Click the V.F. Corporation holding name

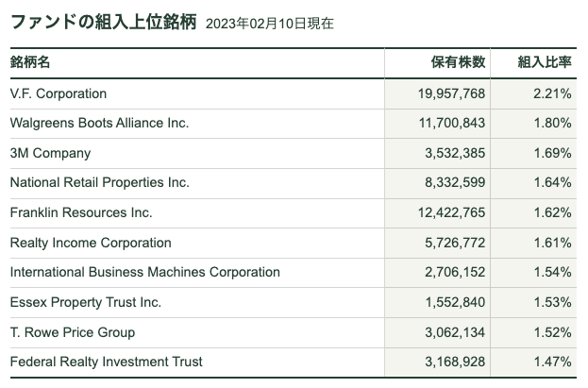(x=59, y=93)
